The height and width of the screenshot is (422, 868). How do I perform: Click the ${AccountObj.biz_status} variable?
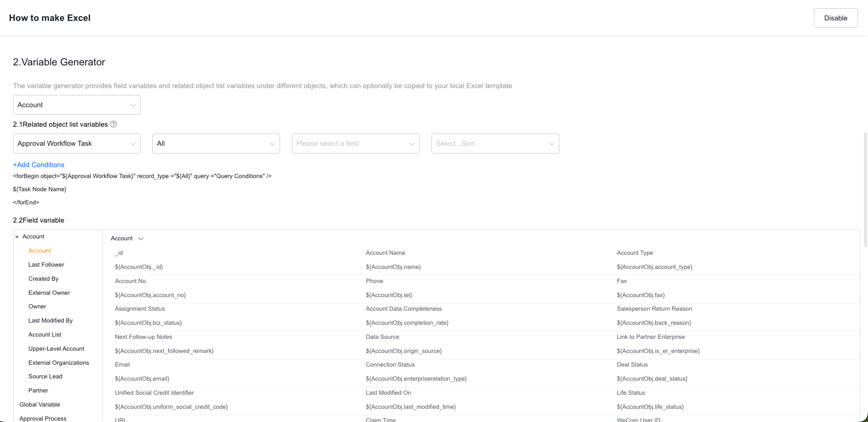tap(148, 323)
